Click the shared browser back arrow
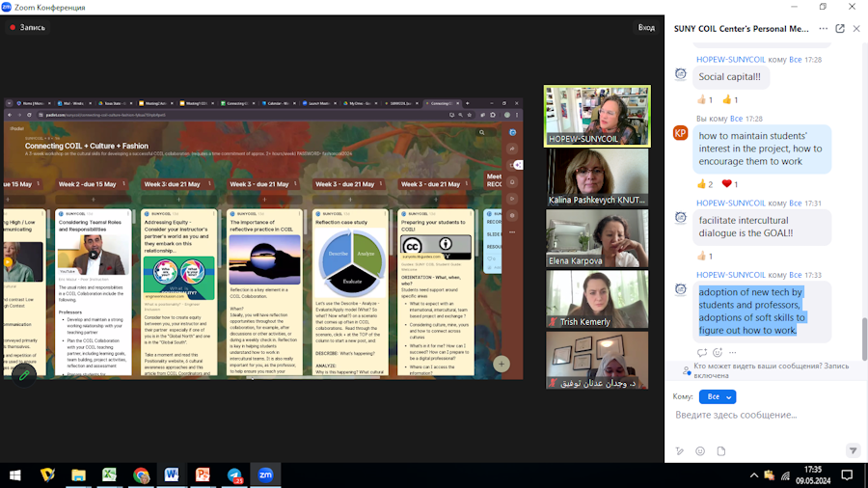 click(x=10, y=115)
